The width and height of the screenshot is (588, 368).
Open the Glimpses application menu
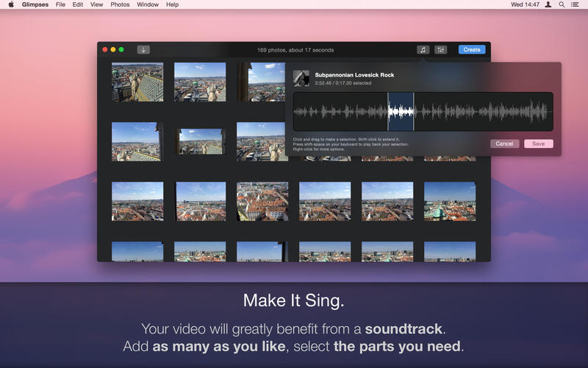tap(35, 4)
